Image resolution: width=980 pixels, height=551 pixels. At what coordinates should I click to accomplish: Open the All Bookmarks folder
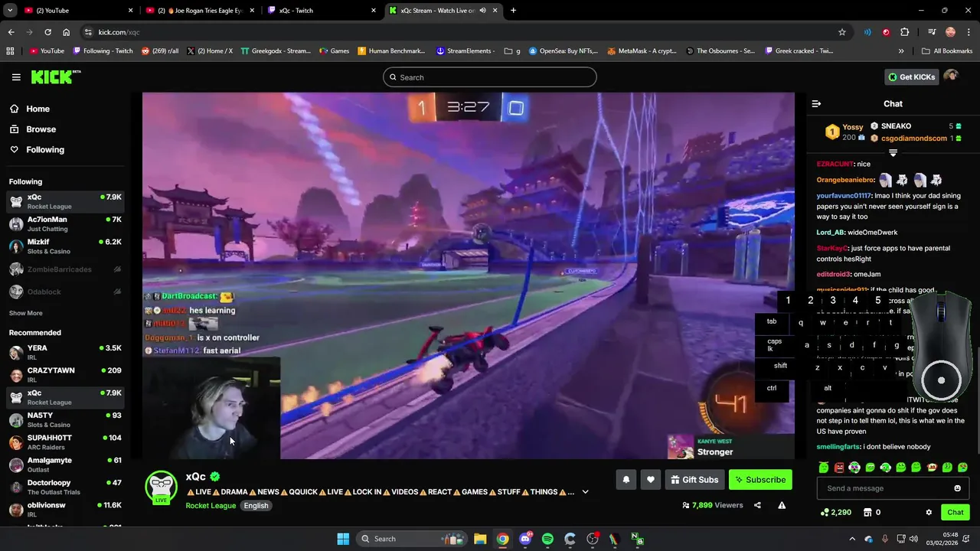point(947,51)
